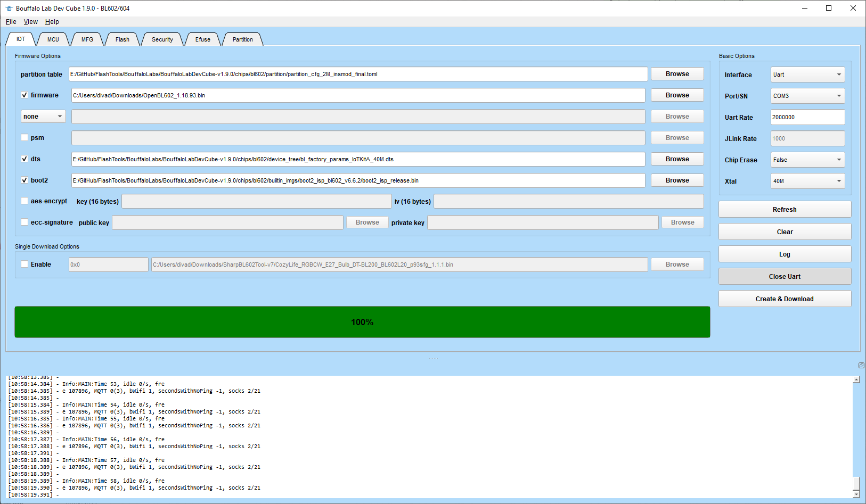
Task: Browse for the firmware file
Action: tap(677, 95)
